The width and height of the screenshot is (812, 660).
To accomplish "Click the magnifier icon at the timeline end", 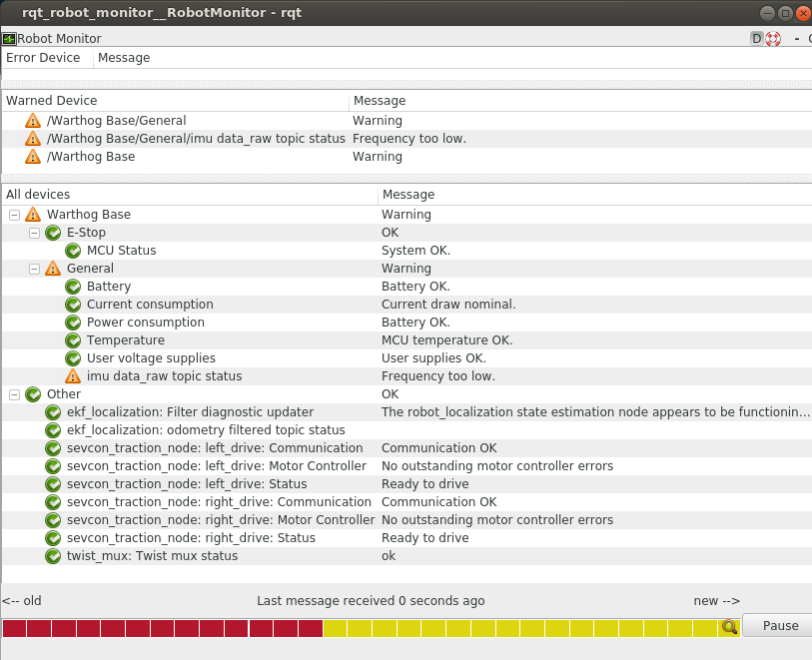I will coord(729,627).
